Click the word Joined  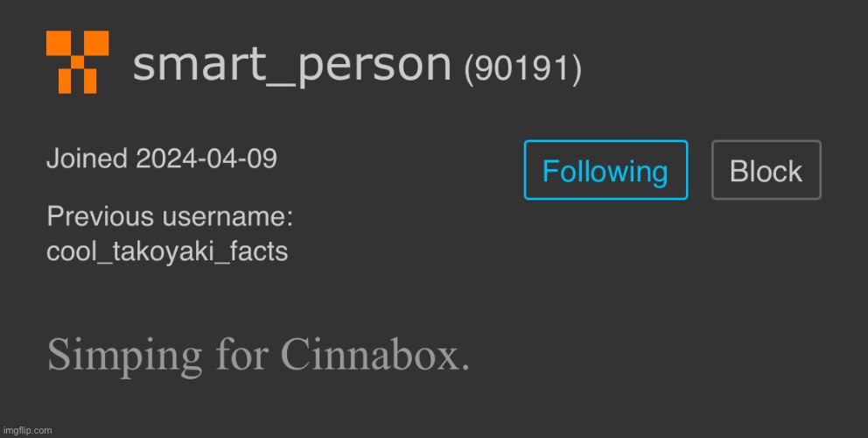[x=87, y=159]
